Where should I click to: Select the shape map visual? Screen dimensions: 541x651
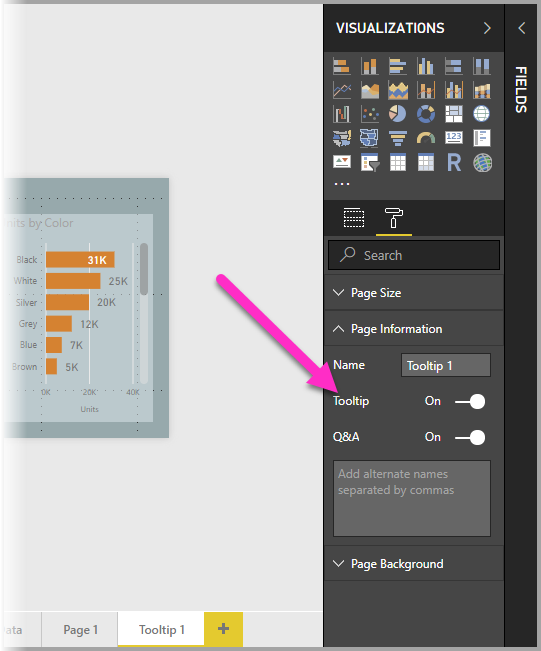pyautogui.click(x=370, y=138)
